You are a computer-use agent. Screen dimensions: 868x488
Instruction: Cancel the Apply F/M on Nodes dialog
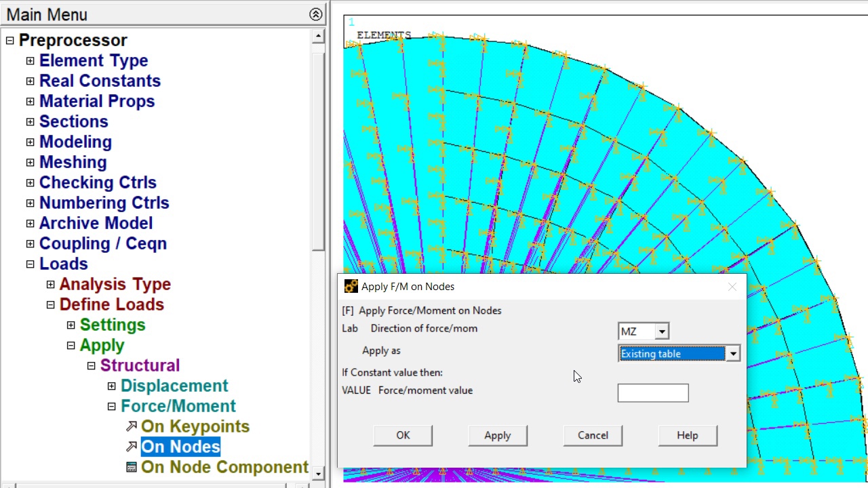tap(593, 435)
